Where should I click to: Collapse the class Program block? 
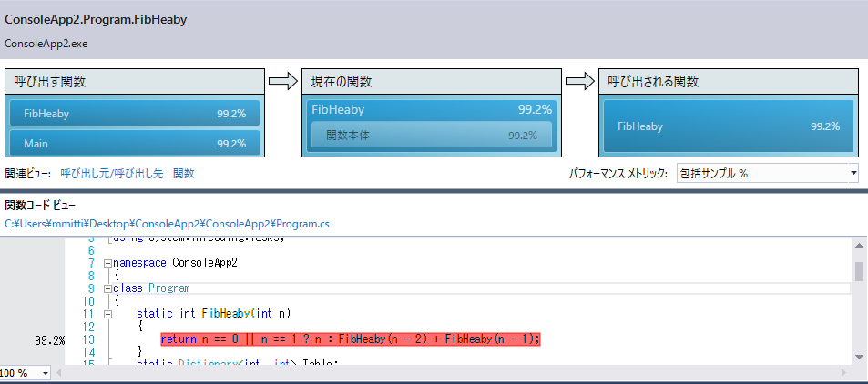(x=108, y=288)
